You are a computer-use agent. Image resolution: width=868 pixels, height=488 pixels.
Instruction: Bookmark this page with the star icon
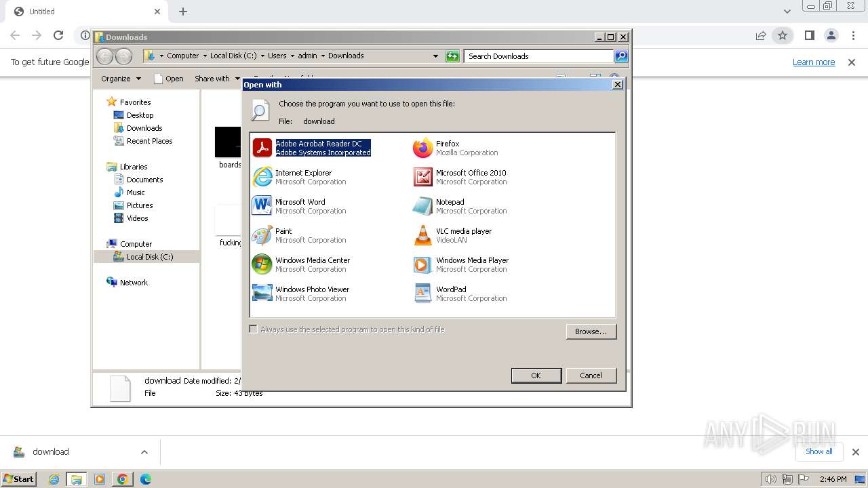[x=783, y=35]
